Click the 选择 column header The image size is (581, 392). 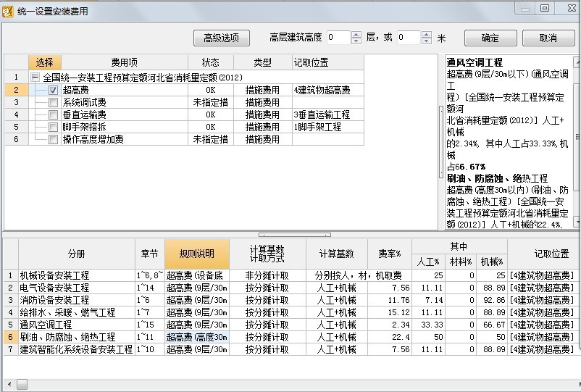point(45,62)
